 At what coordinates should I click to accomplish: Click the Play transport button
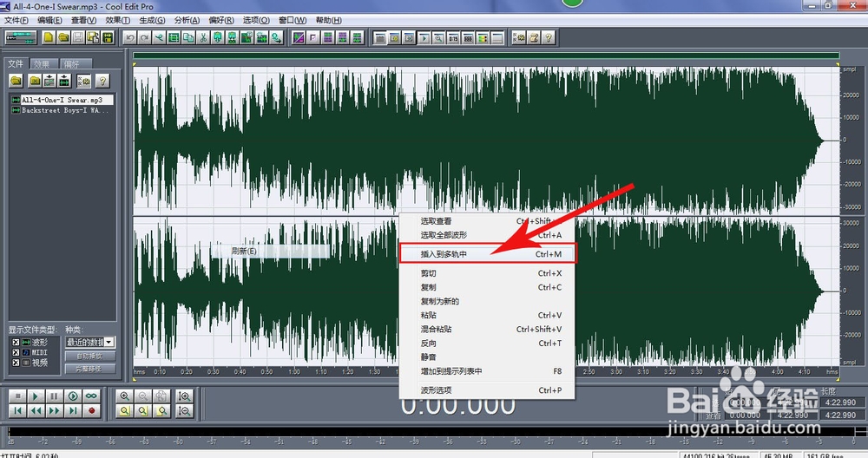pyautogui.click(x=36, y=396)
